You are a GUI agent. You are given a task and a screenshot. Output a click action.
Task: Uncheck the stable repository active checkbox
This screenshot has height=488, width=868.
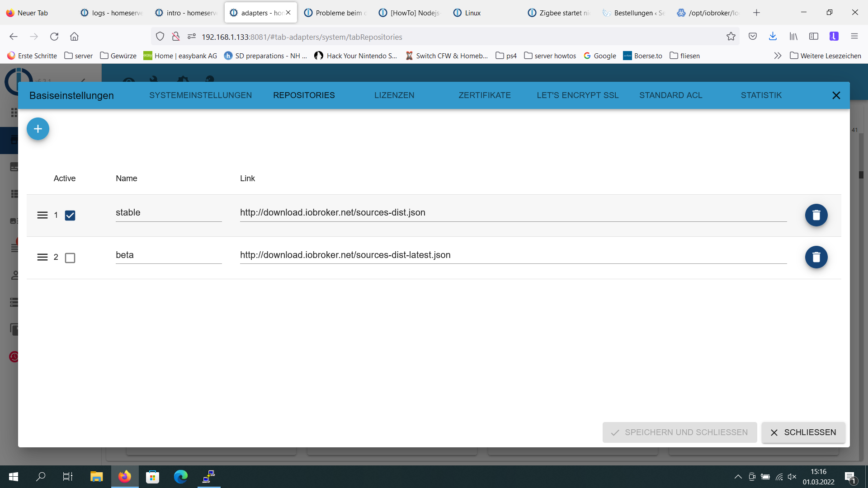tap(70, 216)
